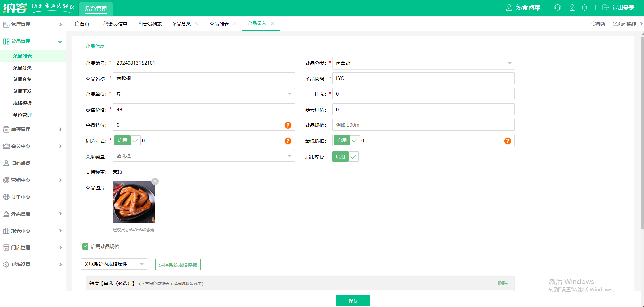The height and width of the screenshot is (307, 644).
Task: Click the 会员中心 crown icon
Action: tap(6, 146)
